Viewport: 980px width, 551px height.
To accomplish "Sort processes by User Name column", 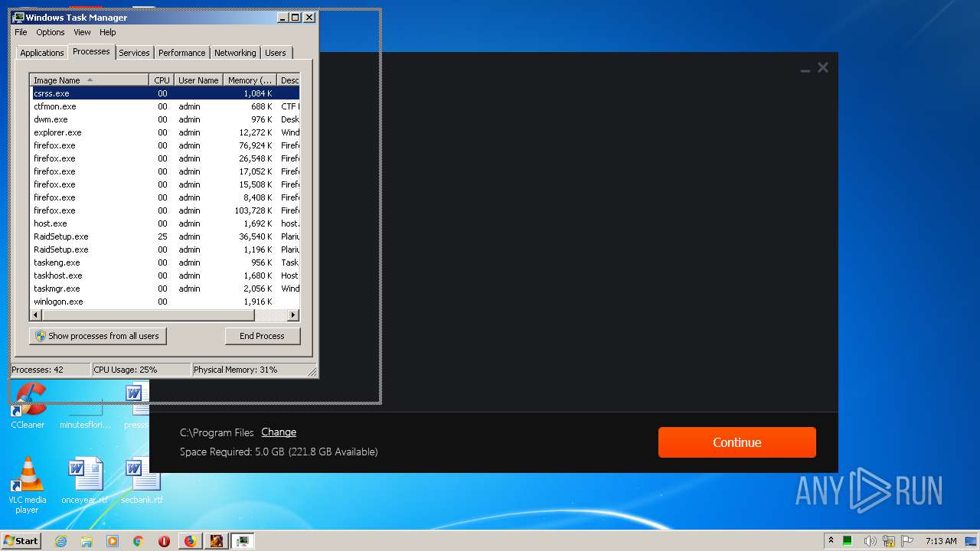I will click(198, 80).
